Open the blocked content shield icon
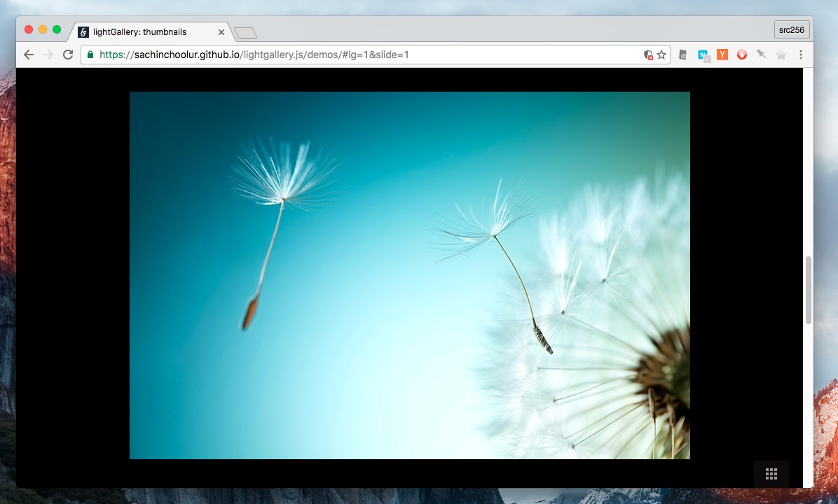Screen dimensions: 838x504 coord(648,55)
